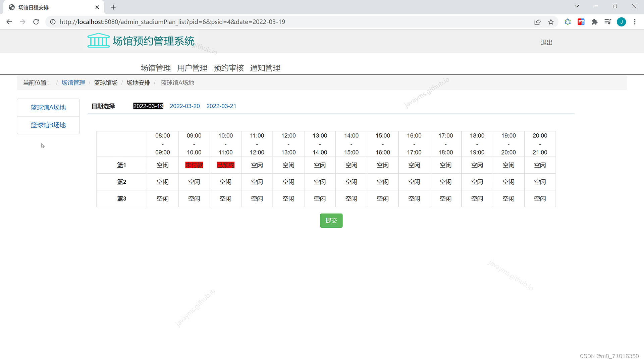Open 用户管理 in the navigation menu

(192, 68)
